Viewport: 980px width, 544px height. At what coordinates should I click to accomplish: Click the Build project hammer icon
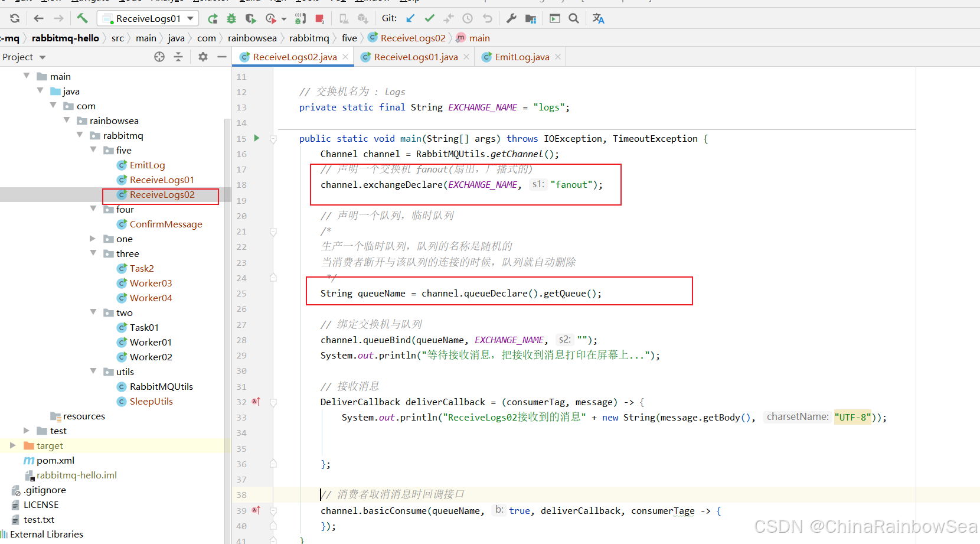[x=82, y=18]
